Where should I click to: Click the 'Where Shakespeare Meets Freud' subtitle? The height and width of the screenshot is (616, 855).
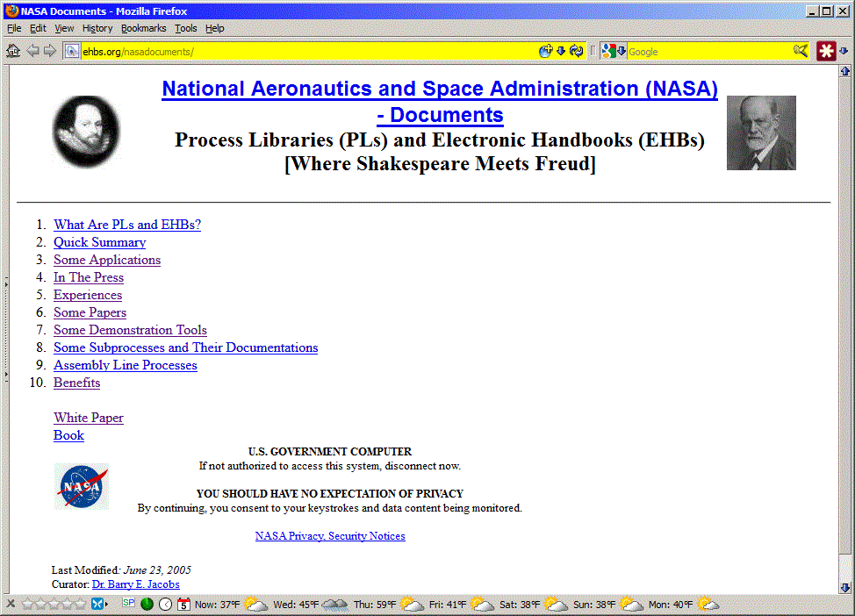pos(440,163)
